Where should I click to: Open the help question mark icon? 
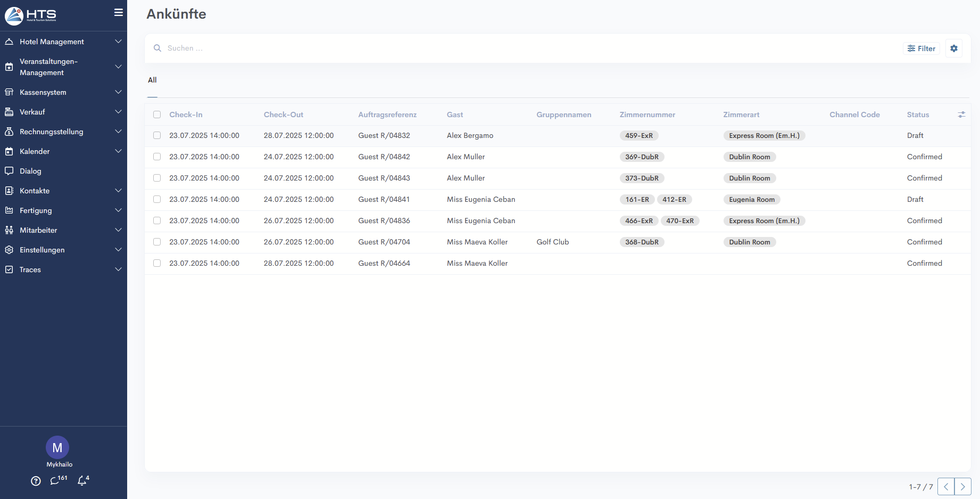point(36,481)
